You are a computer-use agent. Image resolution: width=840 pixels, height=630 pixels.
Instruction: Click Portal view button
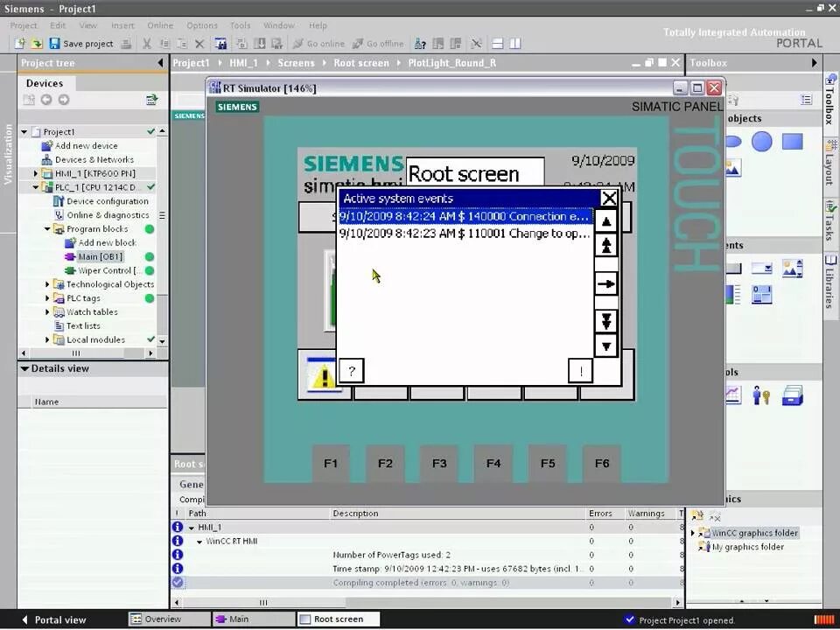53,619
